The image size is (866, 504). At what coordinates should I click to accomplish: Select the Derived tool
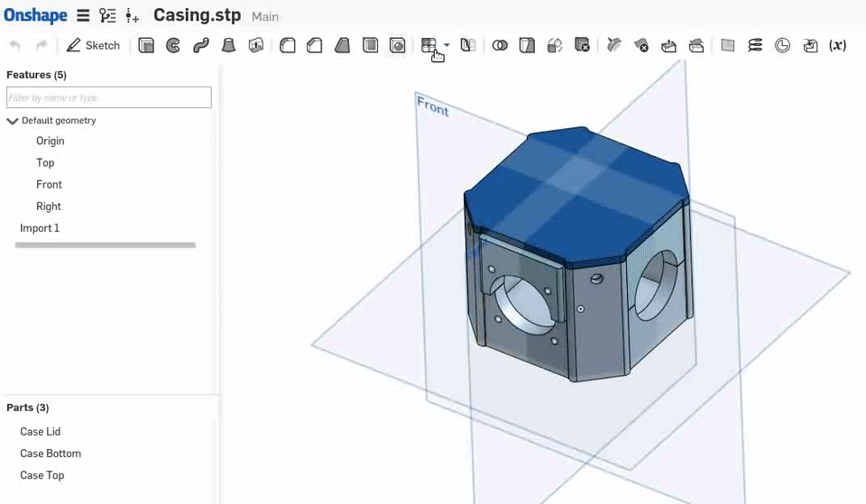(810, 45)
